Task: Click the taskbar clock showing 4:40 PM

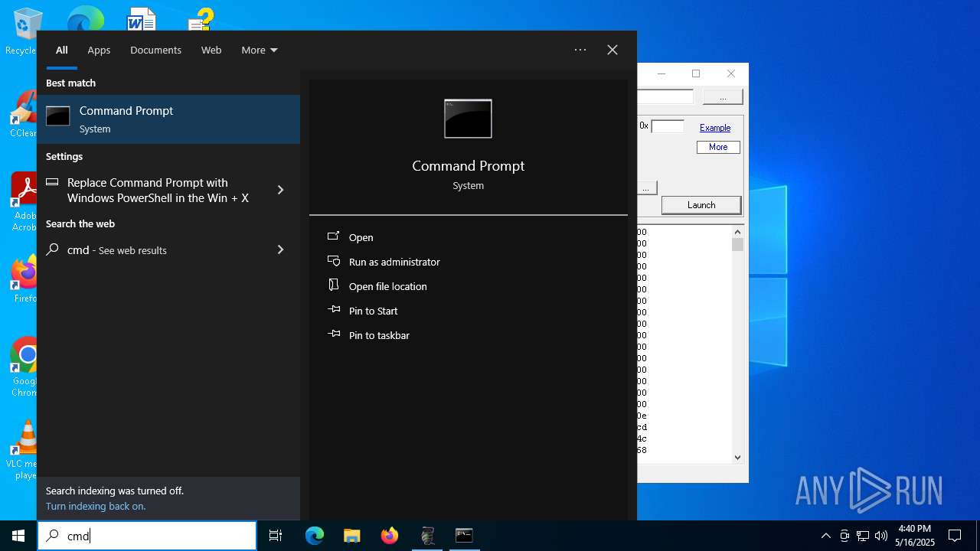Action: [x=915, y=536]
